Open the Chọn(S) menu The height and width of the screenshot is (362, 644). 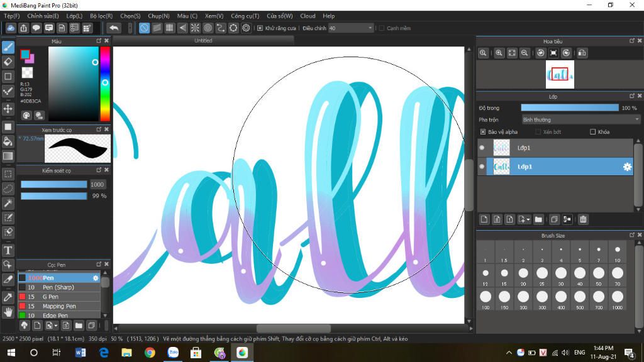click(x=130, y=16)
